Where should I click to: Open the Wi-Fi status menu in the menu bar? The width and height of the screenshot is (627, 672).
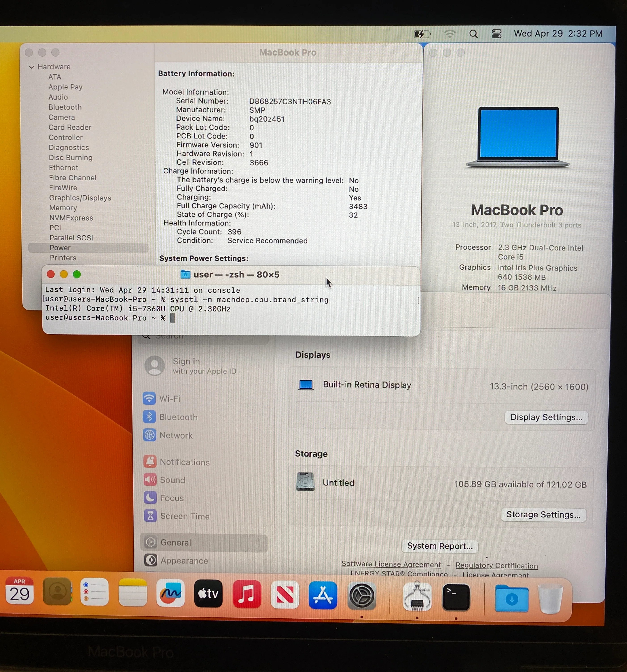tap(450, 34)
